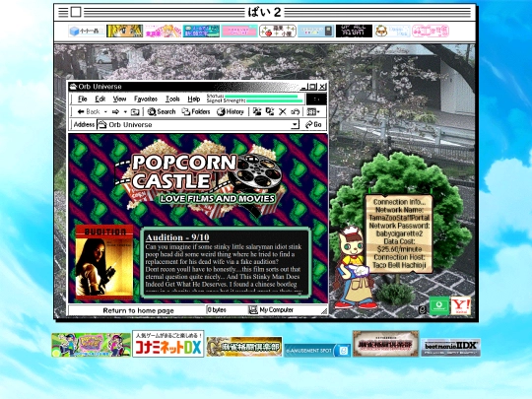Open the File menu

coord(83,99)
